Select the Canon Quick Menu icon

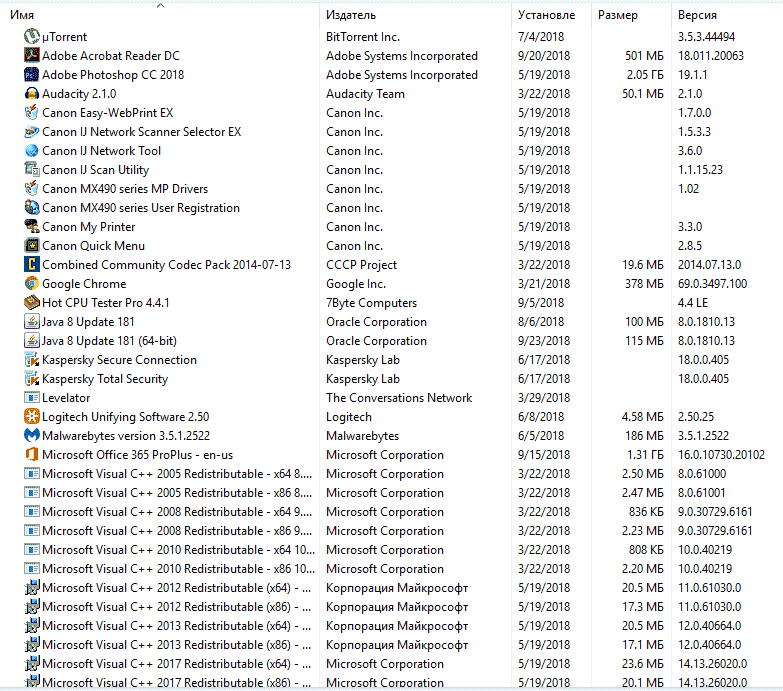(x=31, y=245)
